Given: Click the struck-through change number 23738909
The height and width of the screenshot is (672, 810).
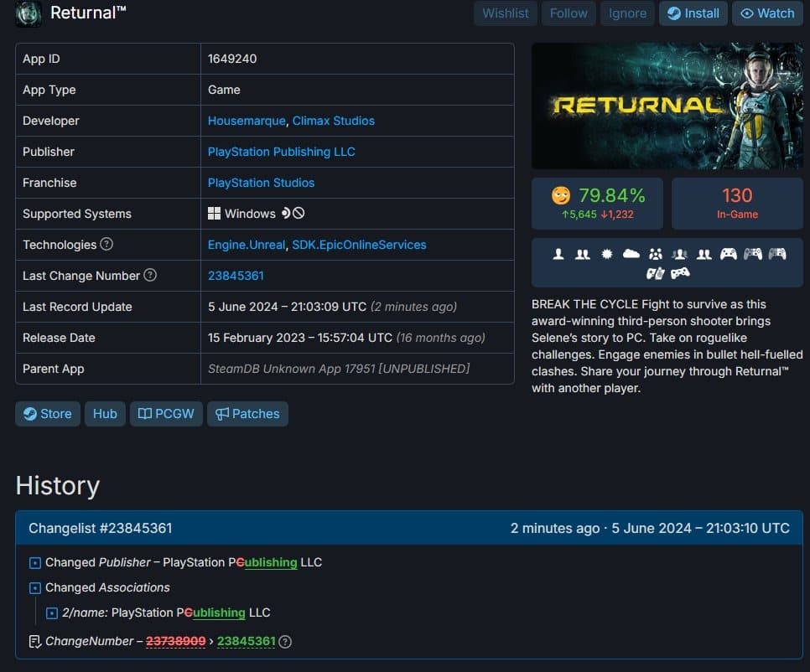Looking at the screenshot, I should tap(175, 641).
